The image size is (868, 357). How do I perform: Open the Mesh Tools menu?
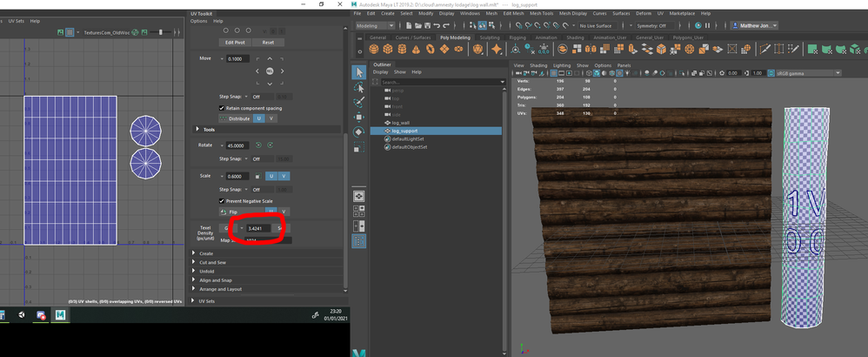540,13
